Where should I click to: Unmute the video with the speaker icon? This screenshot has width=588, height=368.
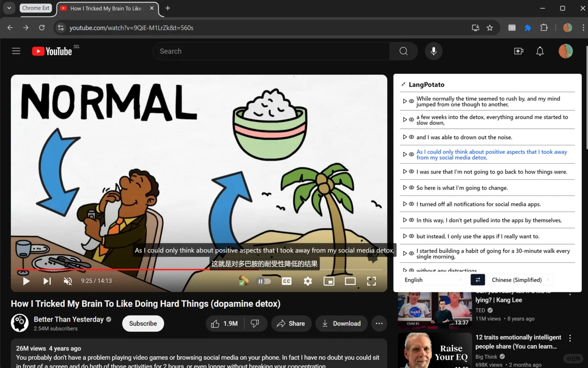[68, 281]
